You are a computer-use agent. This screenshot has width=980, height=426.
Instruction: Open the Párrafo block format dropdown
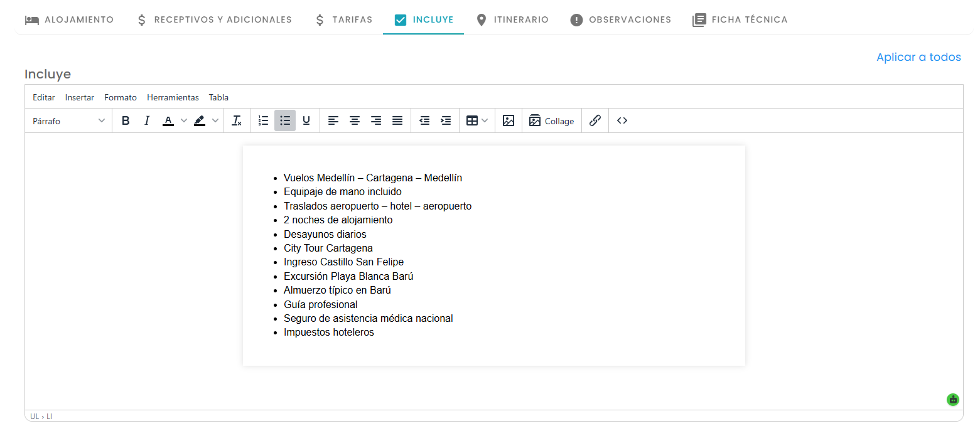point(69,120)
